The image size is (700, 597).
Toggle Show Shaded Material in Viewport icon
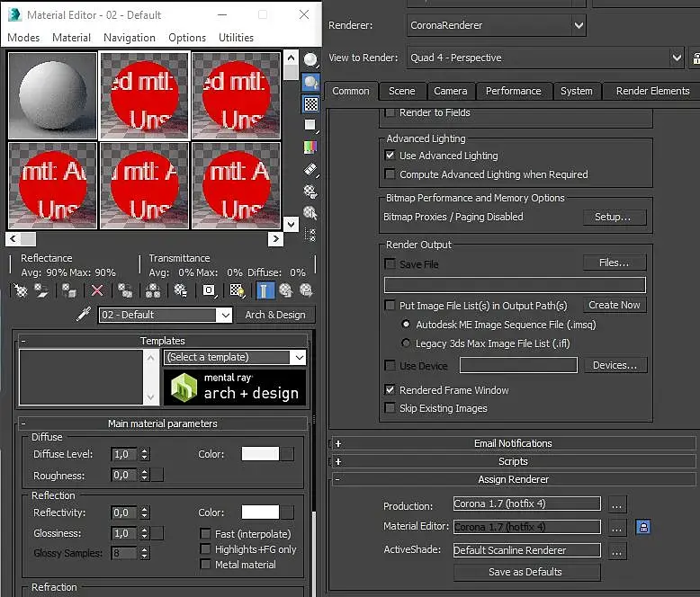coord(237,291)
